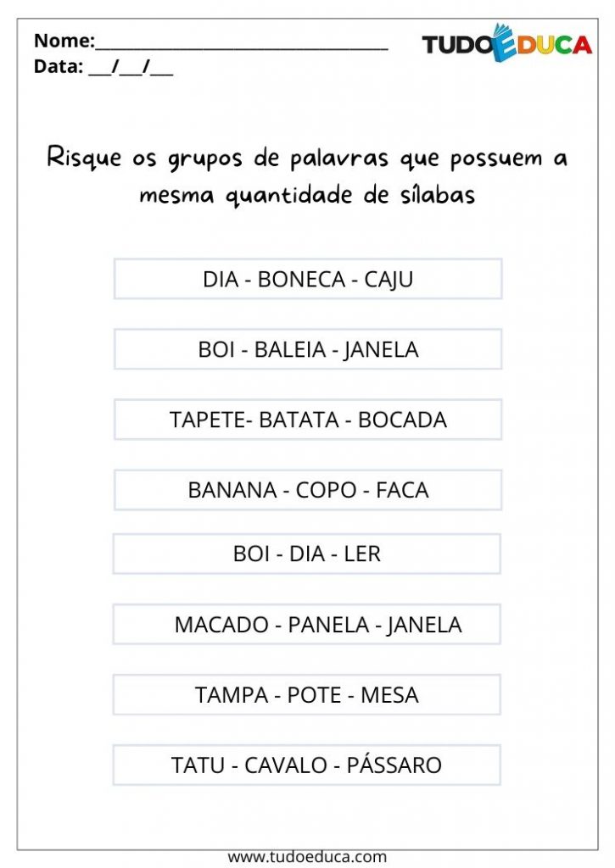Click the word MACADO

pos(221,625)
